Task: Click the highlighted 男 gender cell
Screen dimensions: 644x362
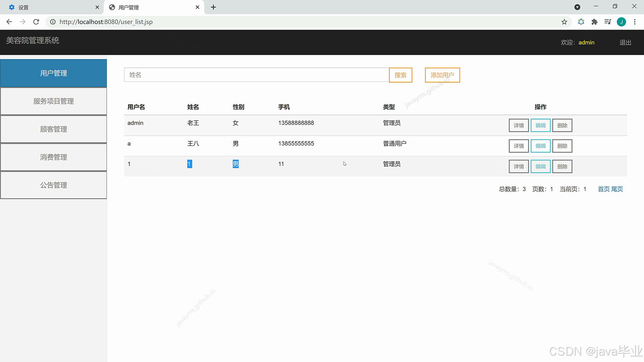Action: click(236, 164)
